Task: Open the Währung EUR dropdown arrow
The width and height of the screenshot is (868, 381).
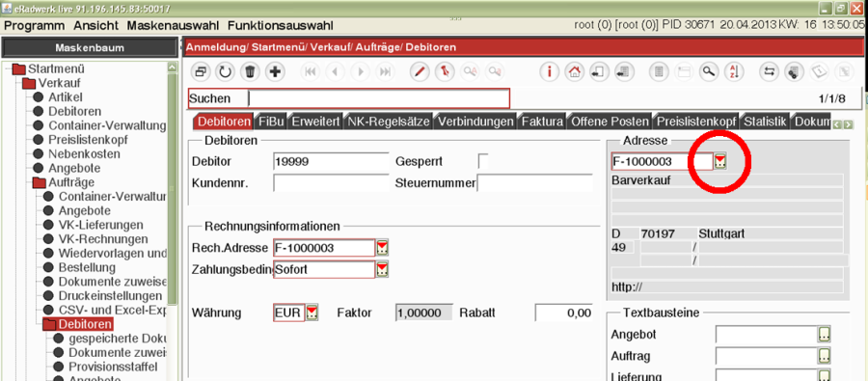Action: (x=312, y=313)
